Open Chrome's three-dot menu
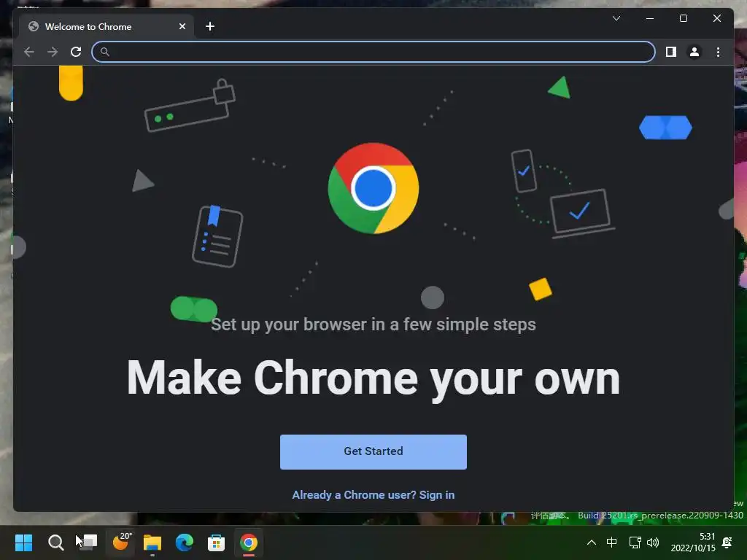Image resolution: width=747 pixels, height=560 pixels. (x=718, y=52)
